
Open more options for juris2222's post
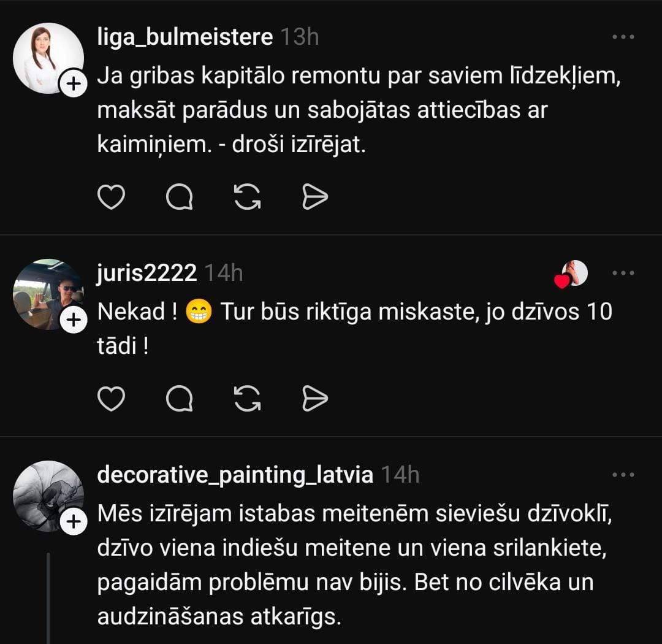point(623,273)
